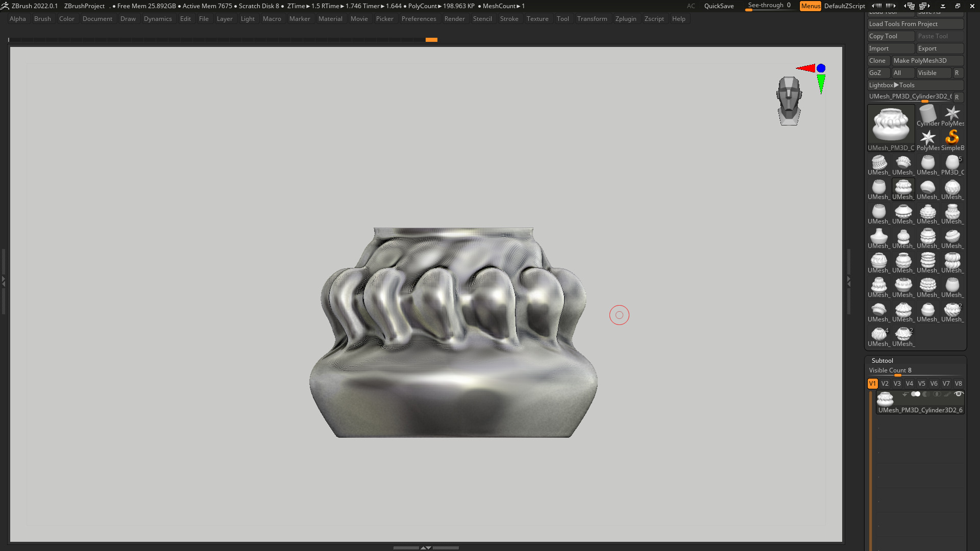Adjust the Visible Count slider
The image size is (980, 551).
(x=915, y=371)
